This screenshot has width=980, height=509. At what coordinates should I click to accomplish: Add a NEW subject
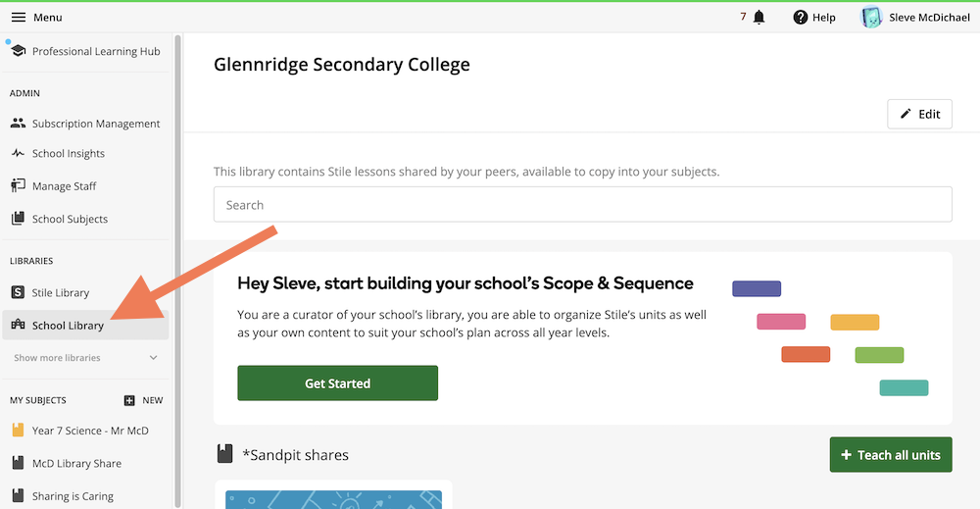(x=143, y=400)
